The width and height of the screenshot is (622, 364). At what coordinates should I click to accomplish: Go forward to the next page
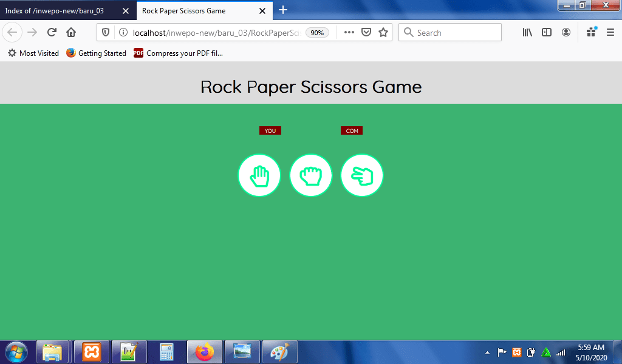[x=32, y=33]
